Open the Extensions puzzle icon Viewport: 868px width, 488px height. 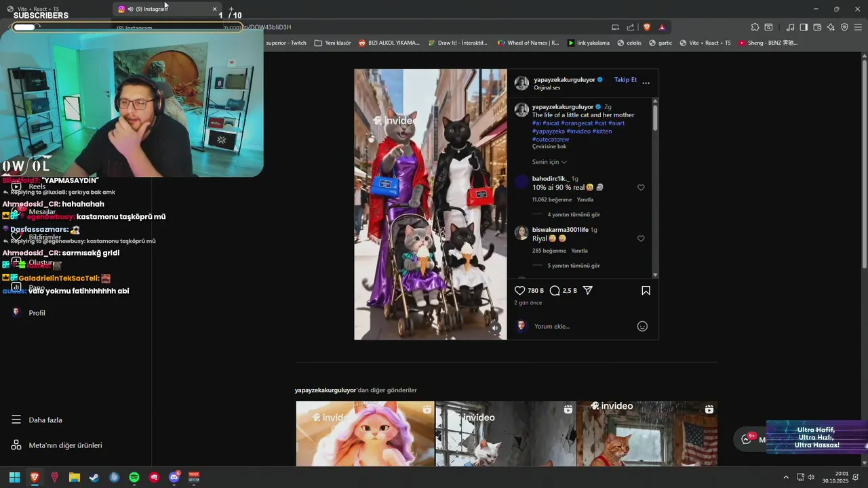tap(755, 27)
